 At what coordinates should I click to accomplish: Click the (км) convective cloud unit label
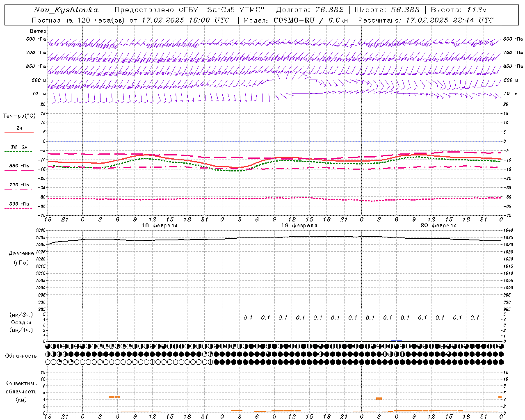point(21,399)
